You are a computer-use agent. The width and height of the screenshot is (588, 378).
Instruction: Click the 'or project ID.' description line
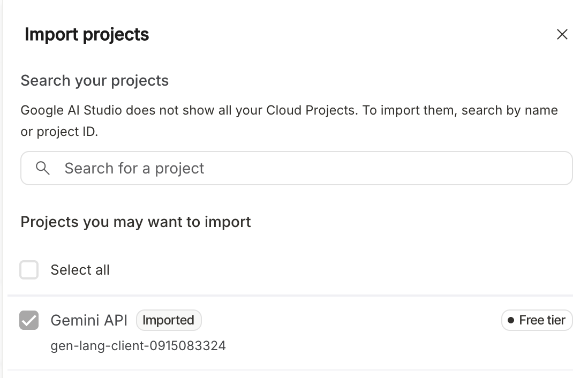click(59, 132)
